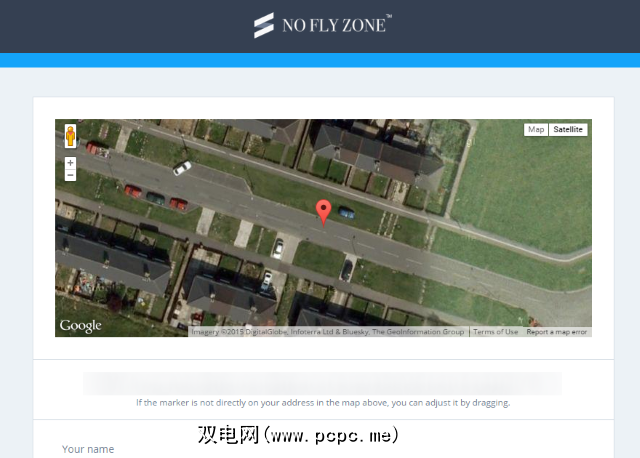Open the Google logo link on map
The image size is (640, 458).
[x=80, y=326]
